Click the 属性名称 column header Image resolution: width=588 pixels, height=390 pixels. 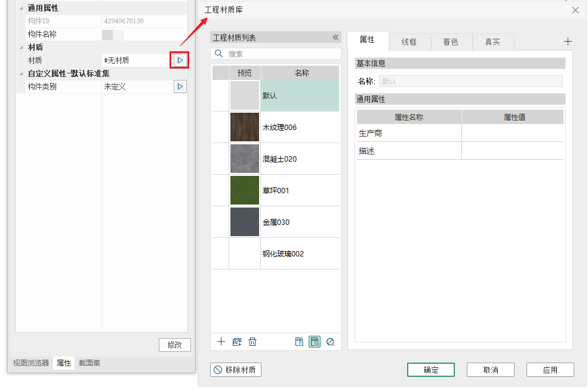coord(409,117)
